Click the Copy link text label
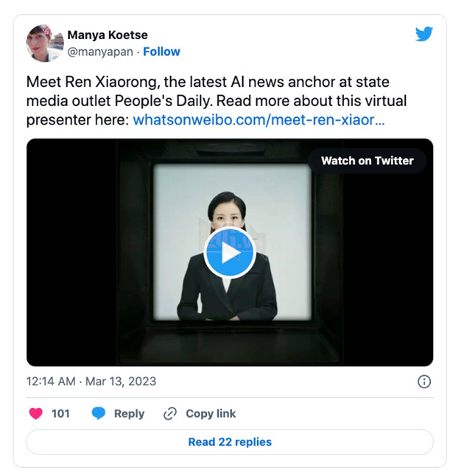 pos(211,413)
